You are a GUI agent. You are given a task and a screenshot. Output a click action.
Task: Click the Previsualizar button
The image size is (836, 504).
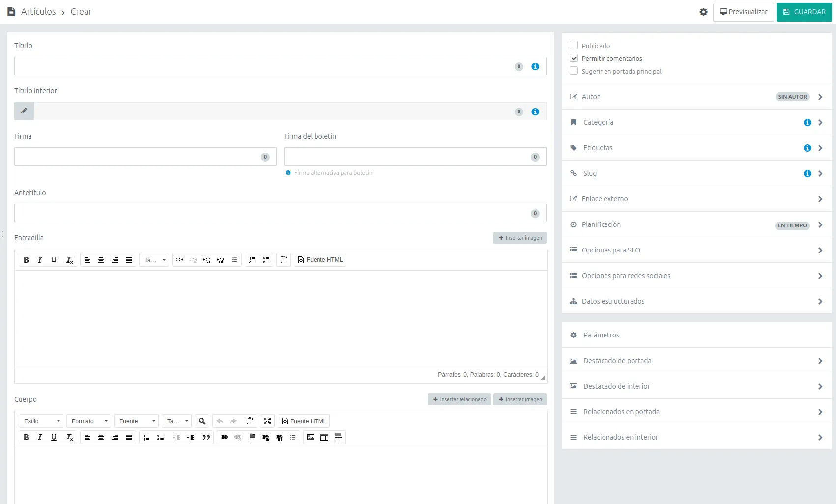[743, 12]
